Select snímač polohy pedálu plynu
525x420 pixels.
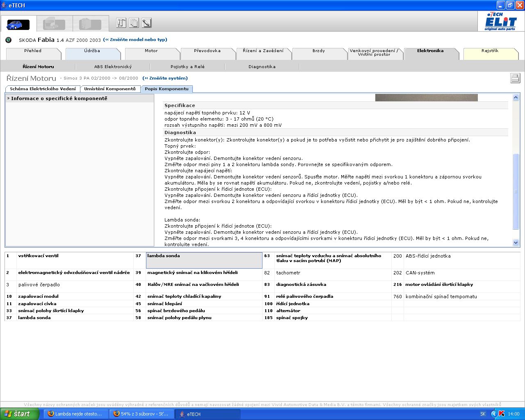(x=179, y=317)
